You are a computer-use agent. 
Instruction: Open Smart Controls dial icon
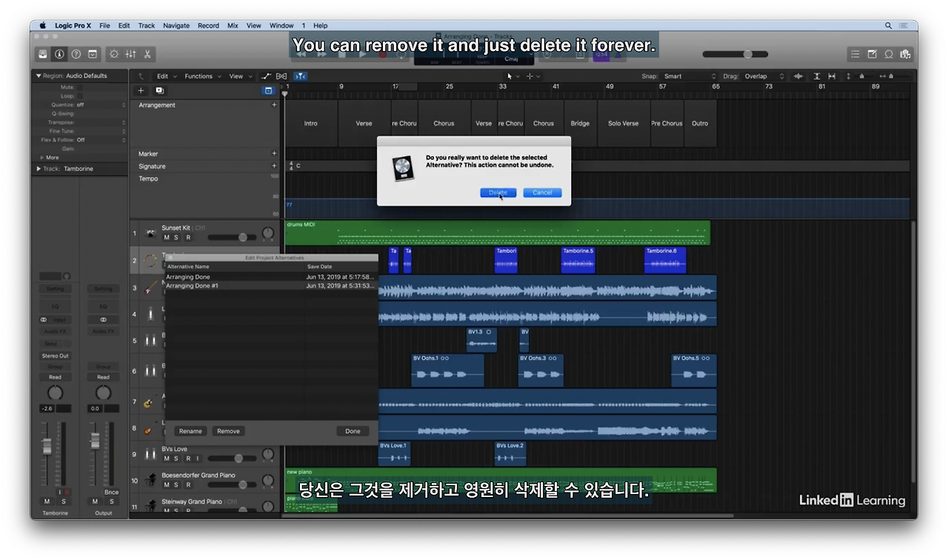[x=114, y=54]
